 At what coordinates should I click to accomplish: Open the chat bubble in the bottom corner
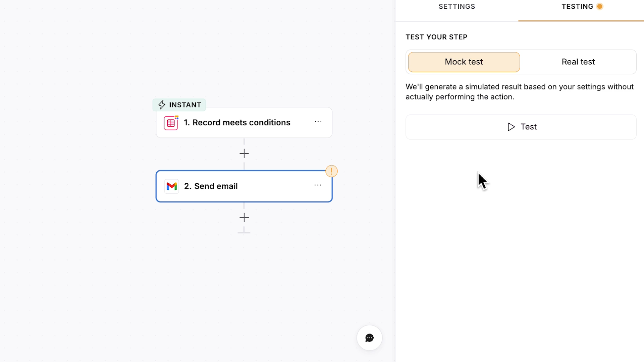[369, 338]
